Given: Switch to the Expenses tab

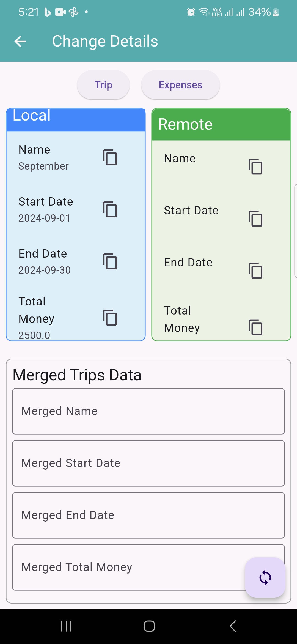Looking at the screenshot, I should tap(180, 85).
